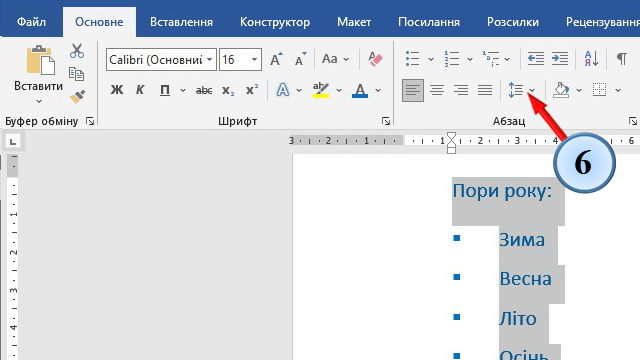Click the paint bucket shading icon
This screenshot has width=640, height=360.
561,90
